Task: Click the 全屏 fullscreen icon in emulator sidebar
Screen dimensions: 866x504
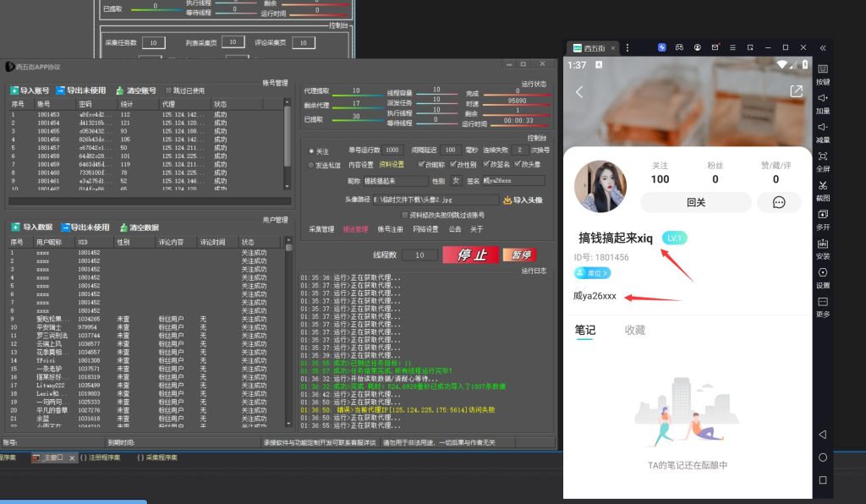Action: coord(823,157)
